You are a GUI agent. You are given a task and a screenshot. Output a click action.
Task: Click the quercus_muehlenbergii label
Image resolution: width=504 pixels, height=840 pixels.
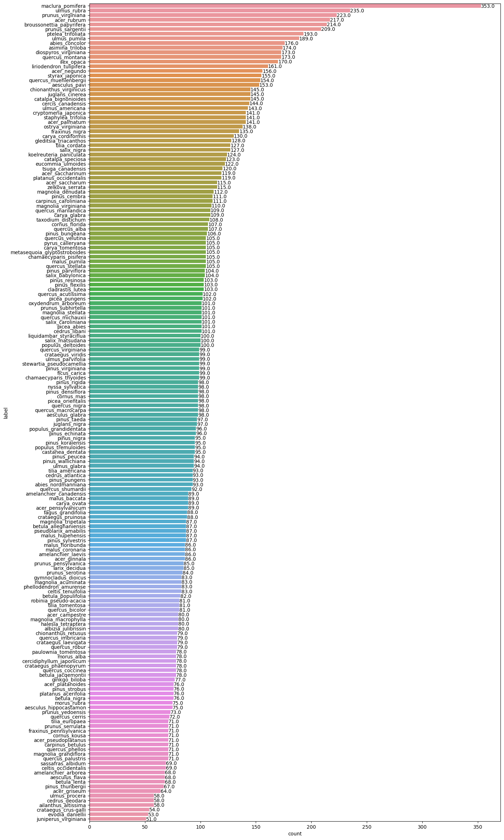[x=57, y=80]
